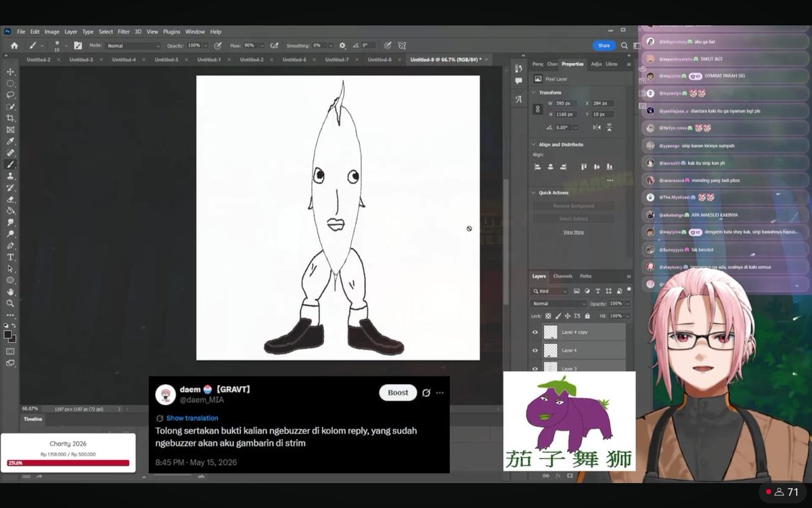Select the Clone Stamp tool
The image size is (812, 508).
10,176
